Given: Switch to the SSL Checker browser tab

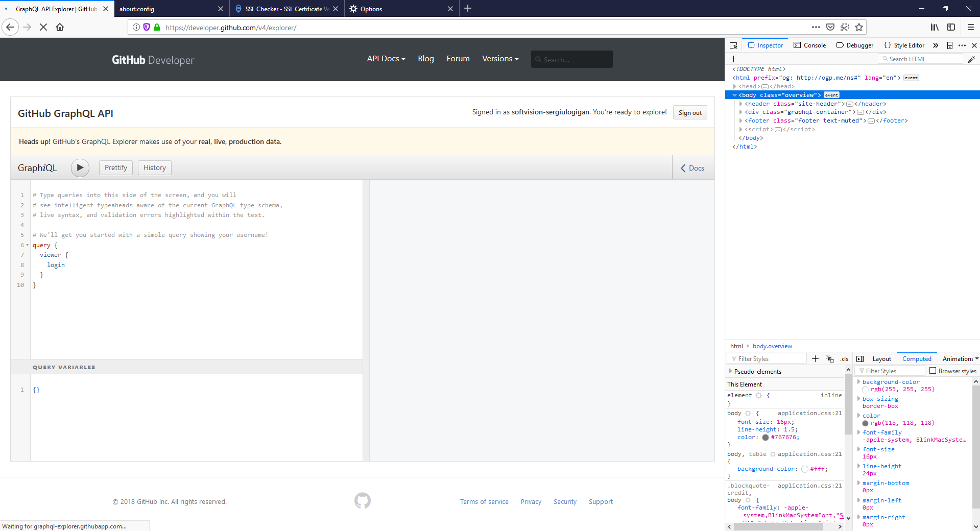Looking at the screenshot, I should [286, 9].
